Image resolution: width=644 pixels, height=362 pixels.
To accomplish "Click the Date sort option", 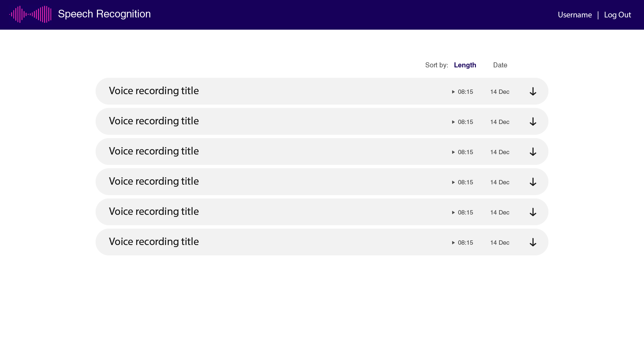I will pyautogui.click(x=500, y=65).
